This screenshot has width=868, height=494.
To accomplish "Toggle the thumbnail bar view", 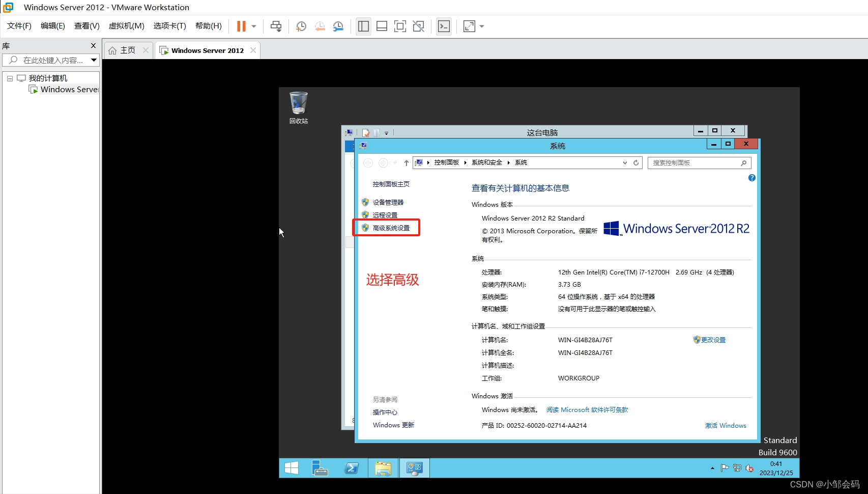I will [382, 26].
